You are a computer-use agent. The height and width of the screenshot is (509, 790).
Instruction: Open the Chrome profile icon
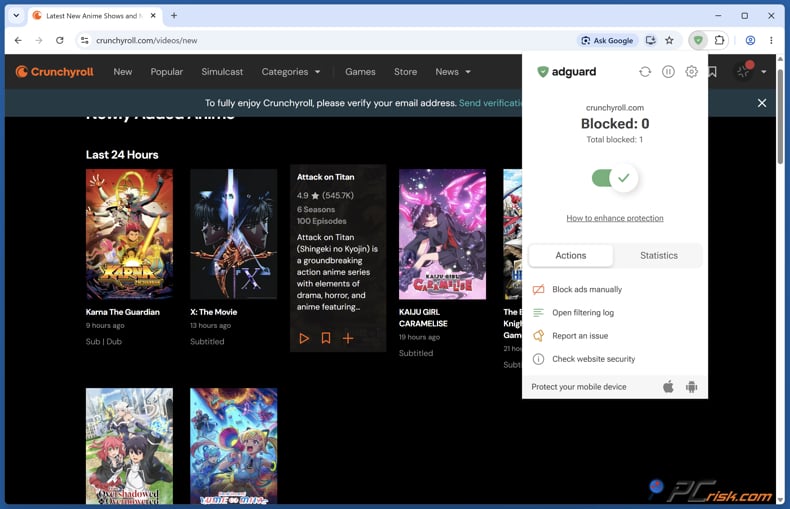click(x=750, y=40)
